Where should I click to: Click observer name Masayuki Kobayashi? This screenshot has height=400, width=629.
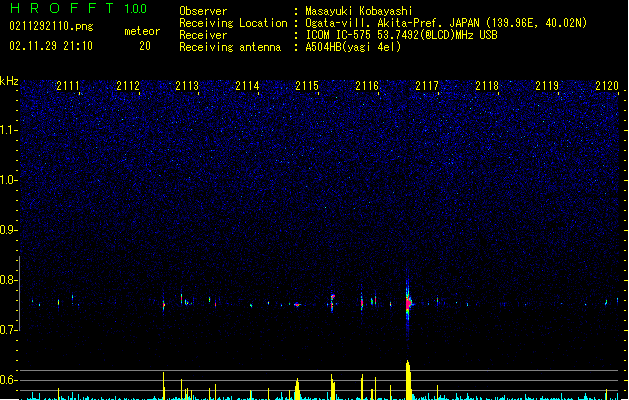pyautogui.click(x=359, y=11)
